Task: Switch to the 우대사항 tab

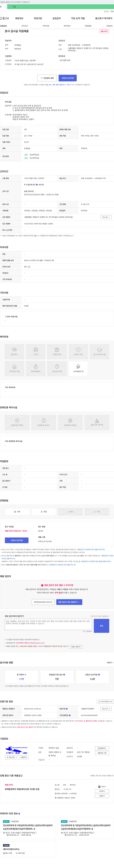Action: tap(46, 26)
